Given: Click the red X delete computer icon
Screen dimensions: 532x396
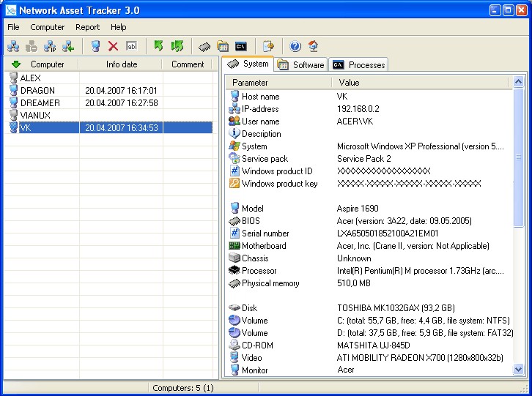Looking at the screenshot, I should click(x=113, y=46).
